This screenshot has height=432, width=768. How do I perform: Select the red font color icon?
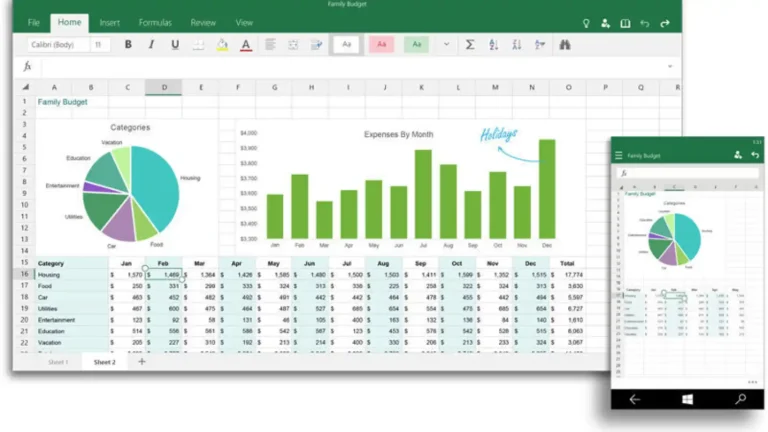246,45
